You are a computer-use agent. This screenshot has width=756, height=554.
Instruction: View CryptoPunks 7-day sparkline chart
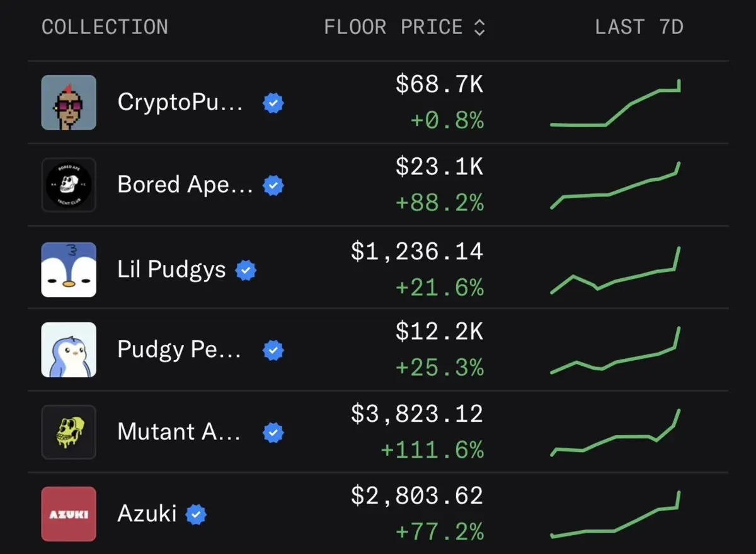coord(616,104)
